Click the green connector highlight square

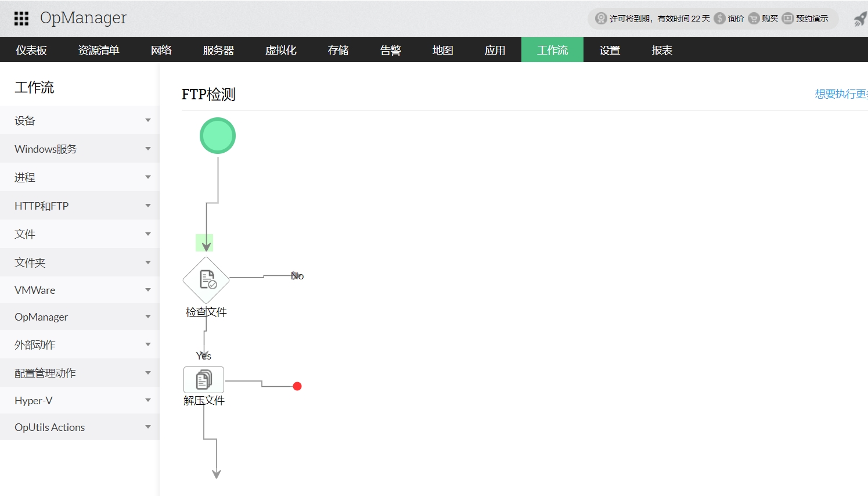point(204,243)
